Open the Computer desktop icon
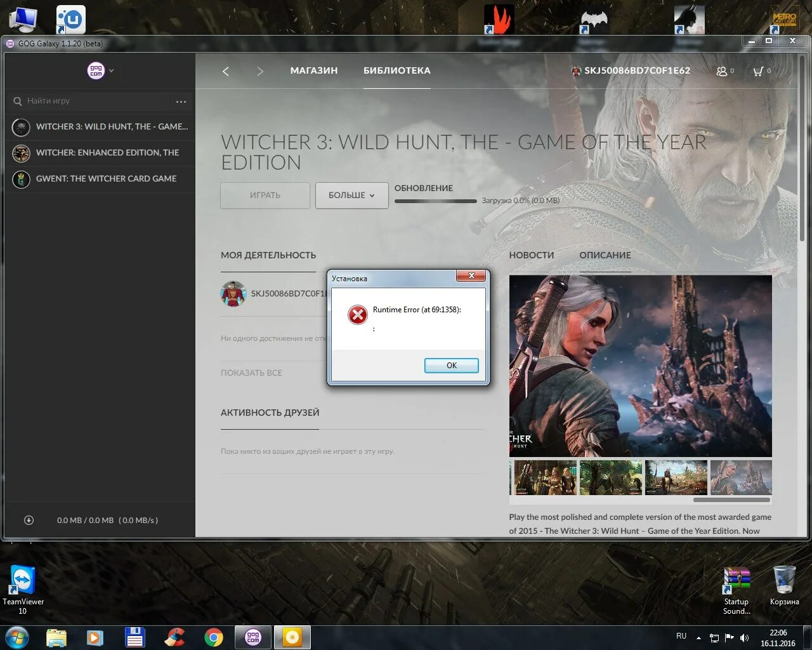 23,19
